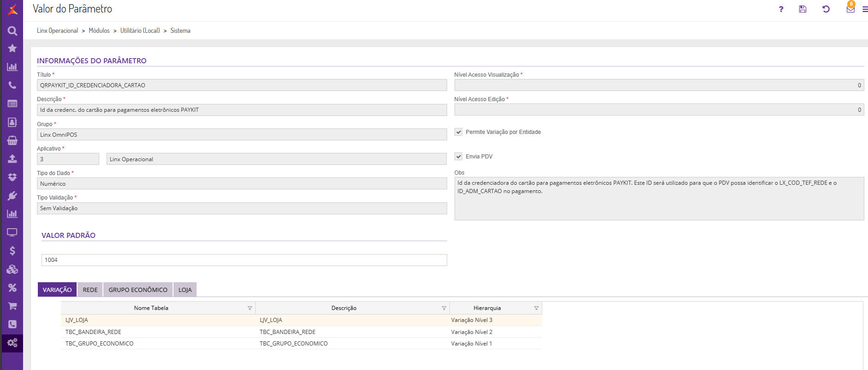Viewport: 868px width, 370px height.
Task: Open the help question mark icon
Action: click(x=781, y=9)
